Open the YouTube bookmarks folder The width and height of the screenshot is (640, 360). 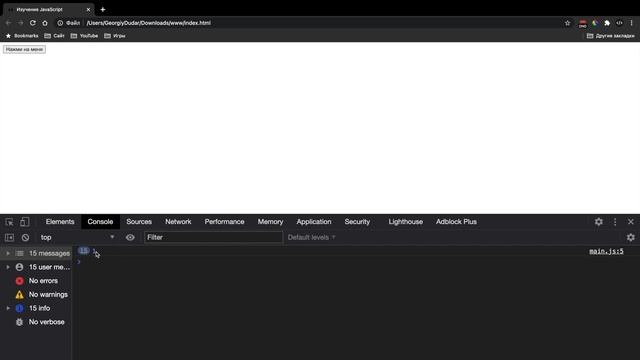click(84, 36)
